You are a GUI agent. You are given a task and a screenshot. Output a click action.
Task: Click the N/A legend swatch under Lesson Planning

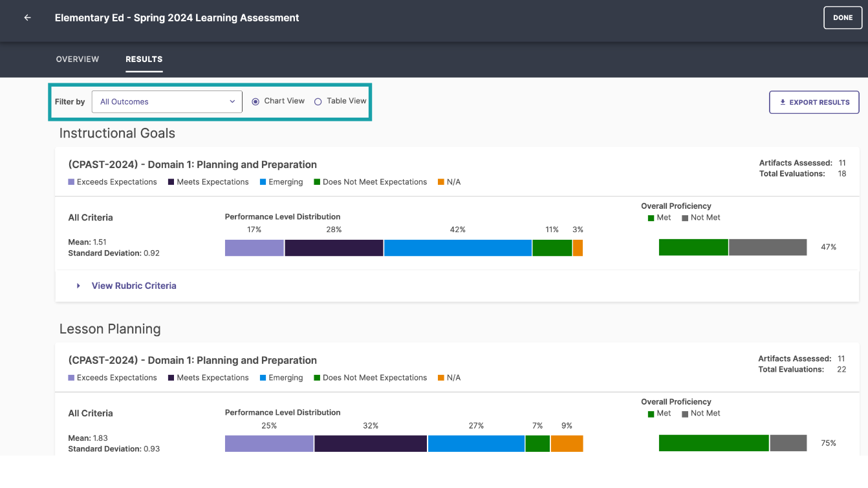coord(441,378)
